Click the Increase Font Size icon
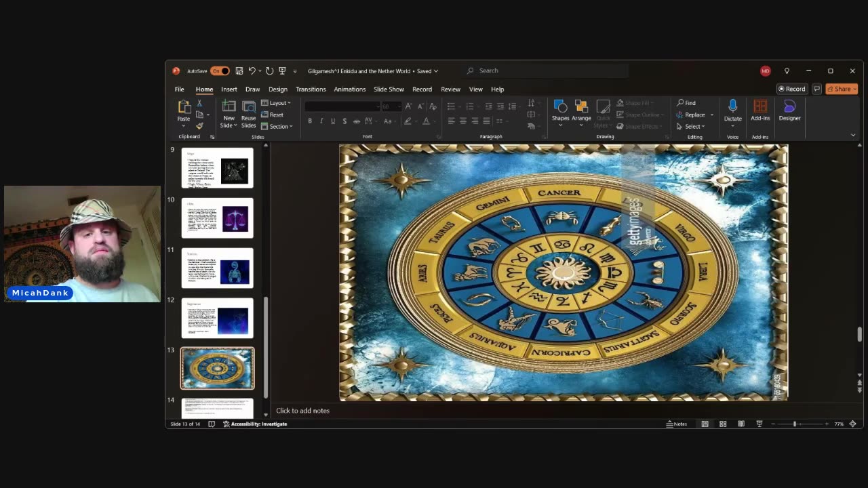This screenshot has height=488, width=868. pos(408,106)
